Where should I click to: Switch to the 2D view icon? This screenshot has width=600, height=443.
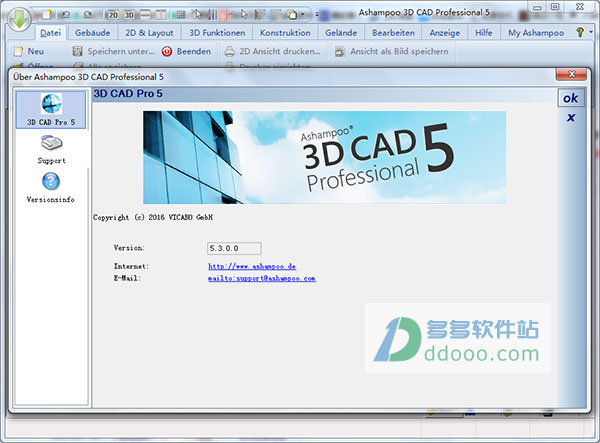point(113,15)
